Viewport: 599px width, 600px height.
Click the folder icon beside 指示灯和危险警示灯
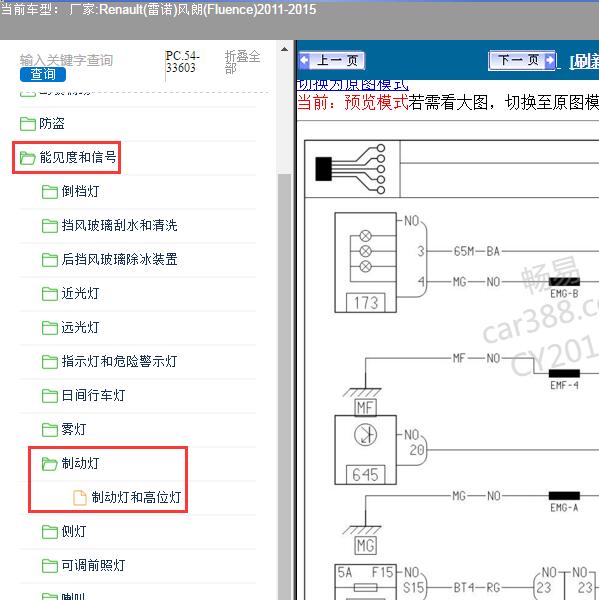coord(50,362)
